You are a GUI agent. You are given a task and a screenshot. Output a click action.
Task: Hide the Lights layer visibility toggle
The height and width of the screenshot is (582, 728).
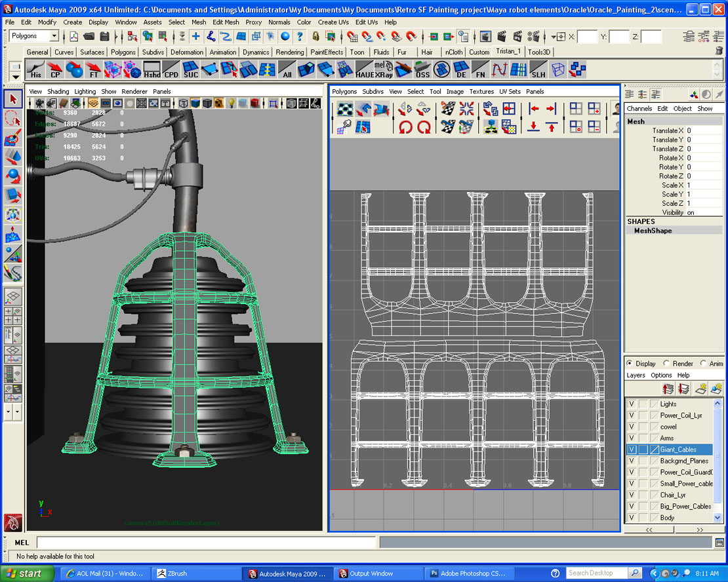(632, 404)
